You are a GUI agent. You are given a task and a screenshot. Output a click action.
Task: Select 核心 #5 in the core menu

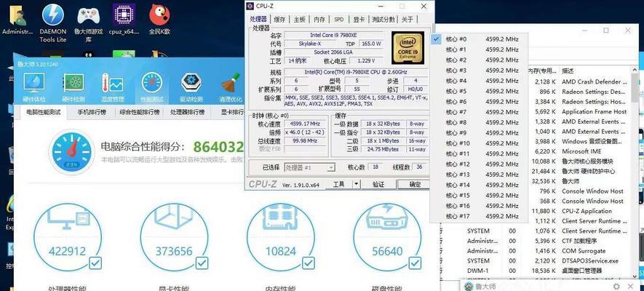click(x=479, y=91)
